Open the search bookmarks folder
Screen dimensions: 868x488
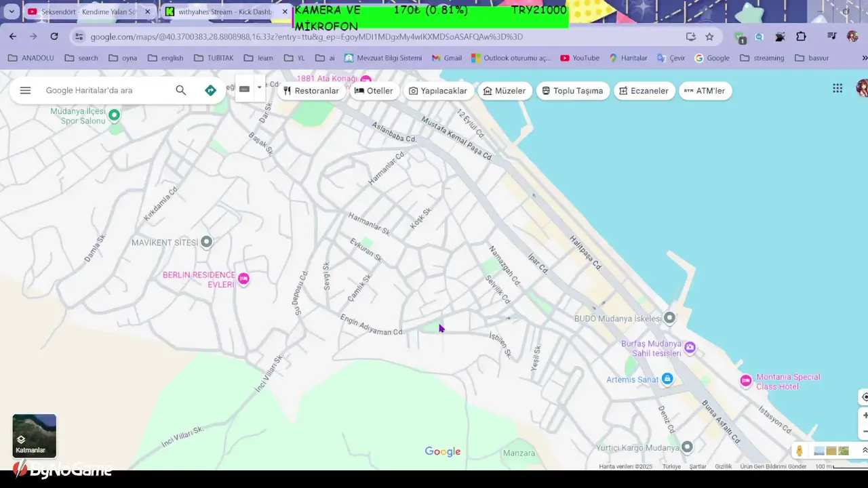81,58
